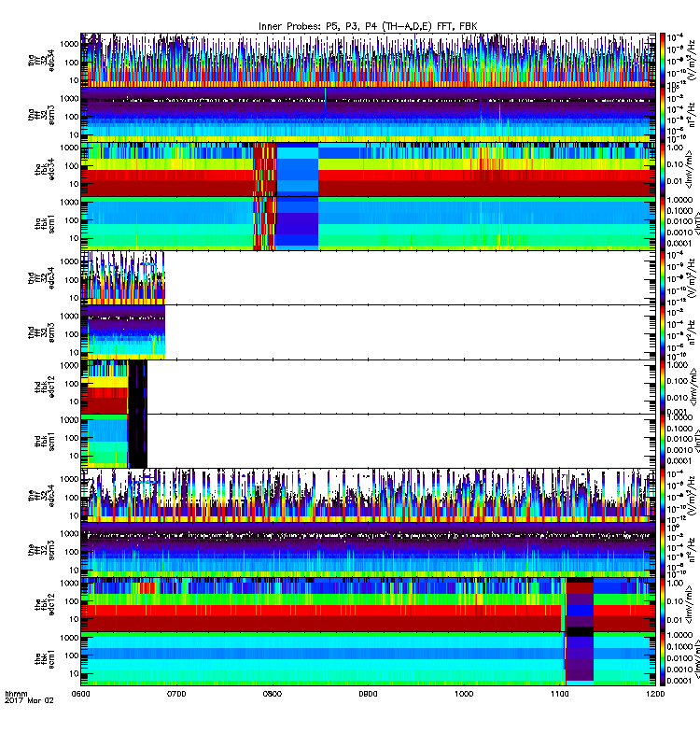
Task: Click the color bar beside the fbk scm1 panel
Action: click(663, 659)
